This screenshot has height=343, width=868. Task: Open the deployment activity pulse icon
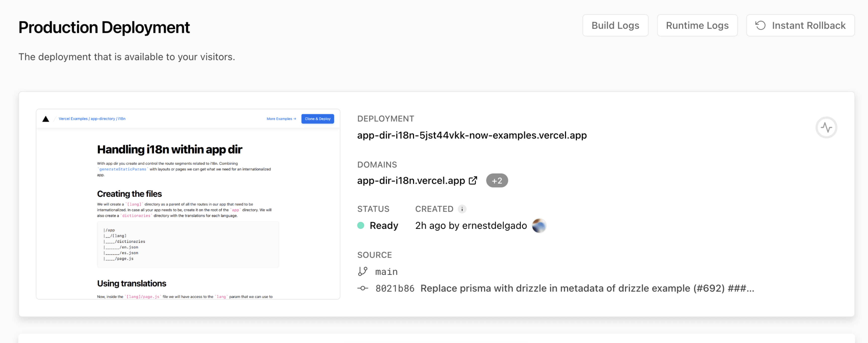(826, 127)
